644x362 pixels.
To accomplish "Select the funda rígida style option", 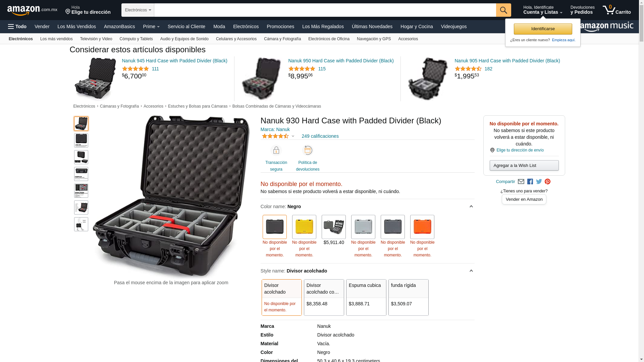I will tap(409, 297).
